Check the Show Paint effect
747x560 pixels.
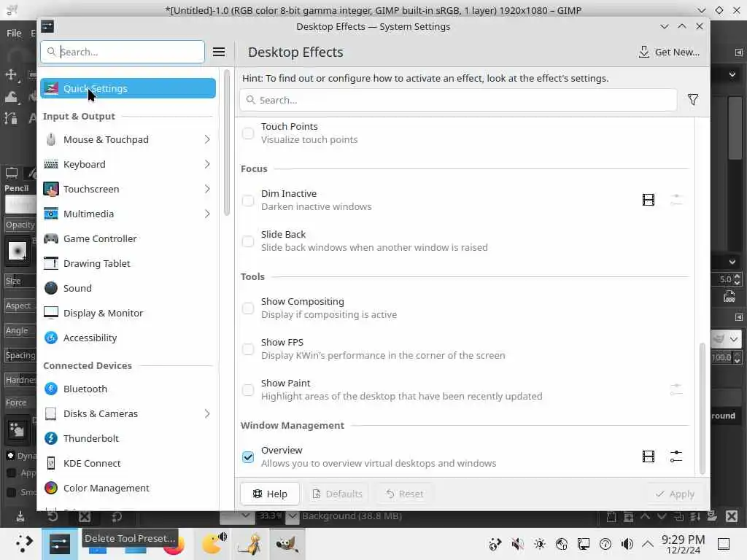coord(248,390)
